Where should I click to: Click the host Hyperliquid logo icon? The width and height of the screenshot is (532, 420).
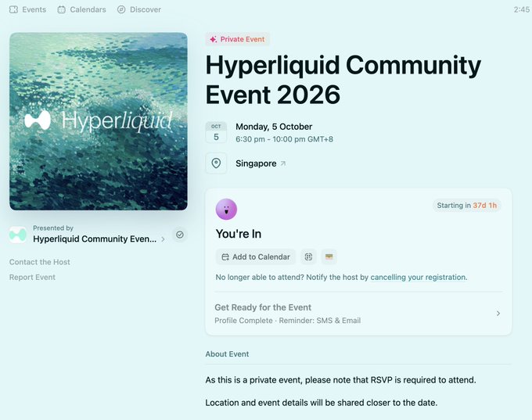coord(18,235)
